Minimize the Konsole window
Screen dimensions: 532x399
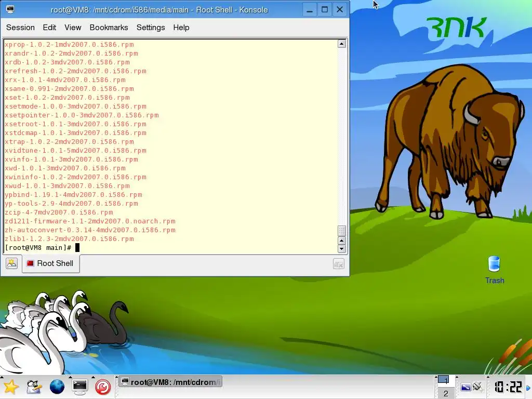tap(310, 9)
